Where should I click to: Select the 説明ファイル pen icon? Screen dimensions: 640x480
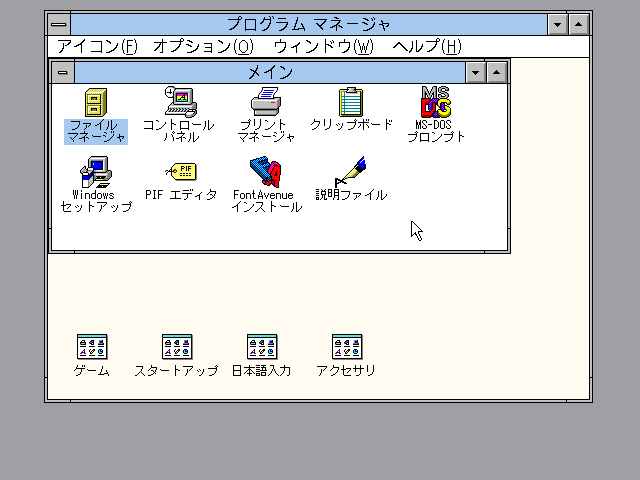[351, 171]
